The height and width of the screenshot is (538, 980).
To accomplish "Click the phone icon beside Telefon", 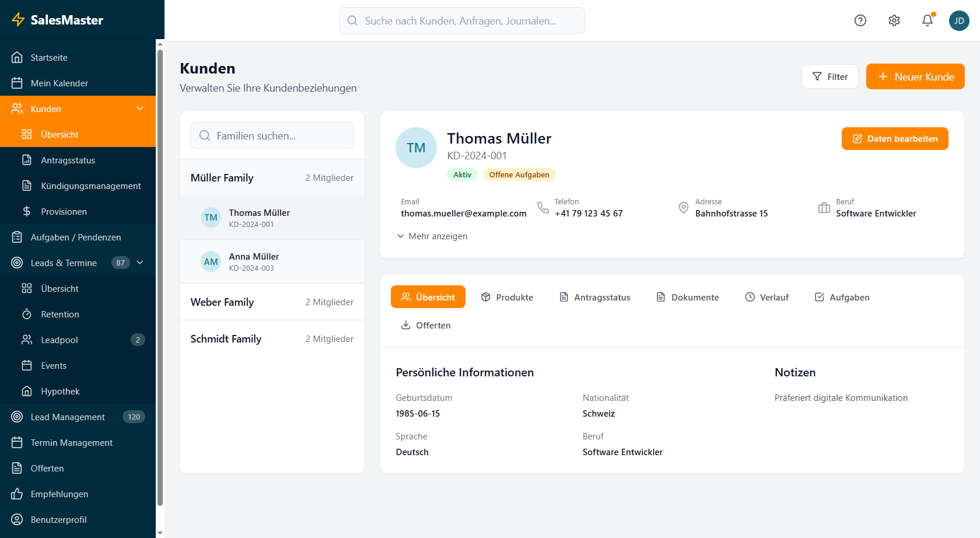I will (542, 208).
